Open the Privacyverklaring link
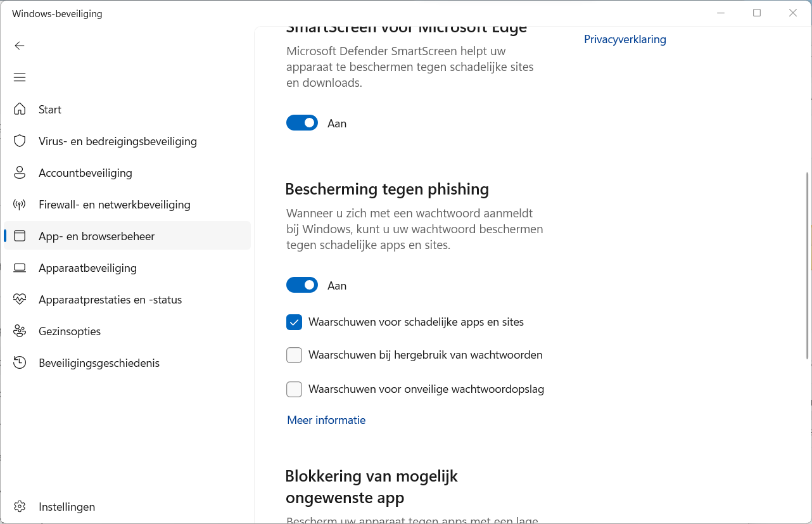812x524 pixels. [x=625, y=39]
